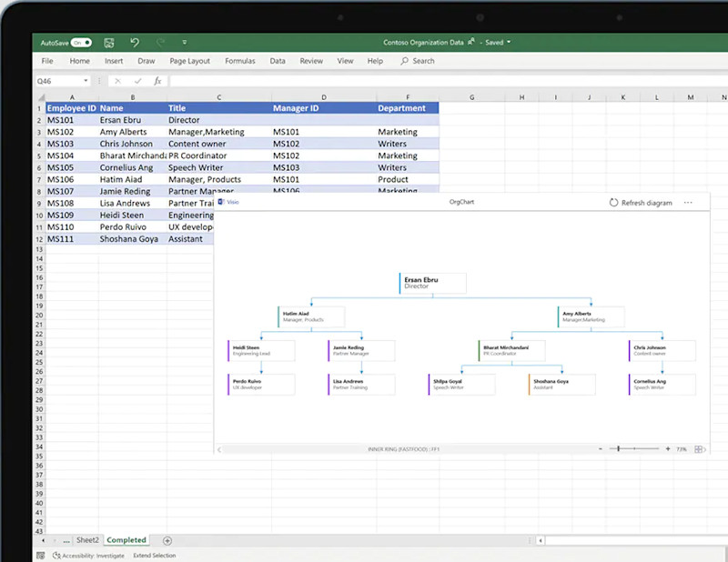This screenshot has width=728, height=562.
Task: Select cell containing Ersan Ebru
Action: tap(132, 120)
